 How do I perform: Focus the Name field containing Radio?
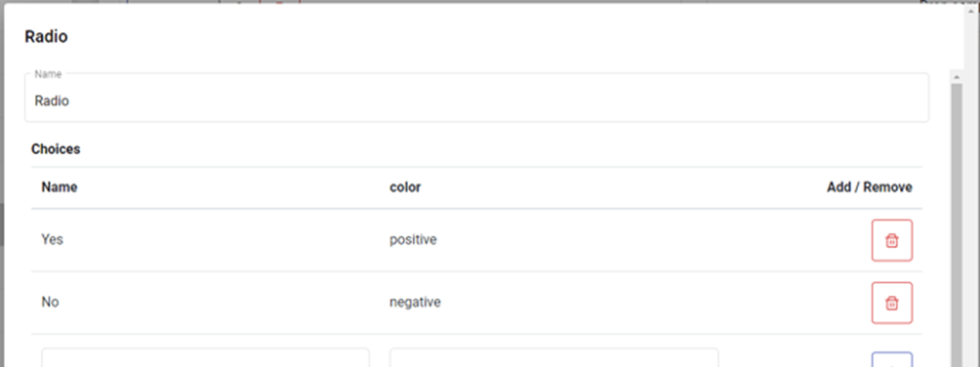coord(477,99)
